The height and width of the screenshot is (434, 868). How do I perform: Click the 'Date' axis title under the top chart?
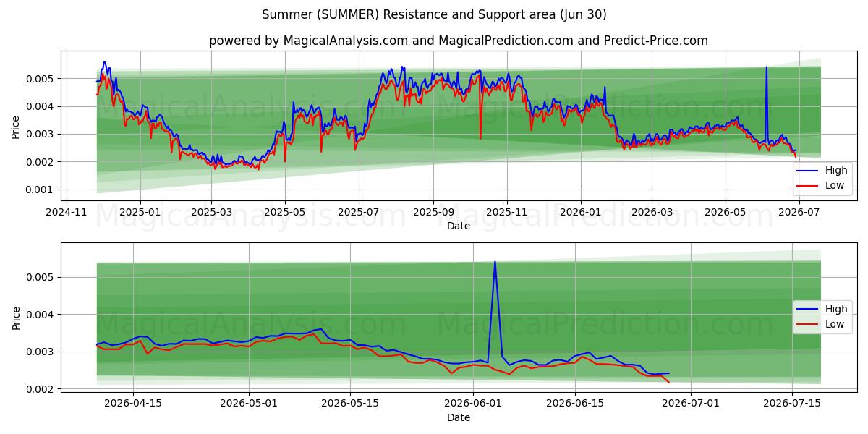pos(459,226)
